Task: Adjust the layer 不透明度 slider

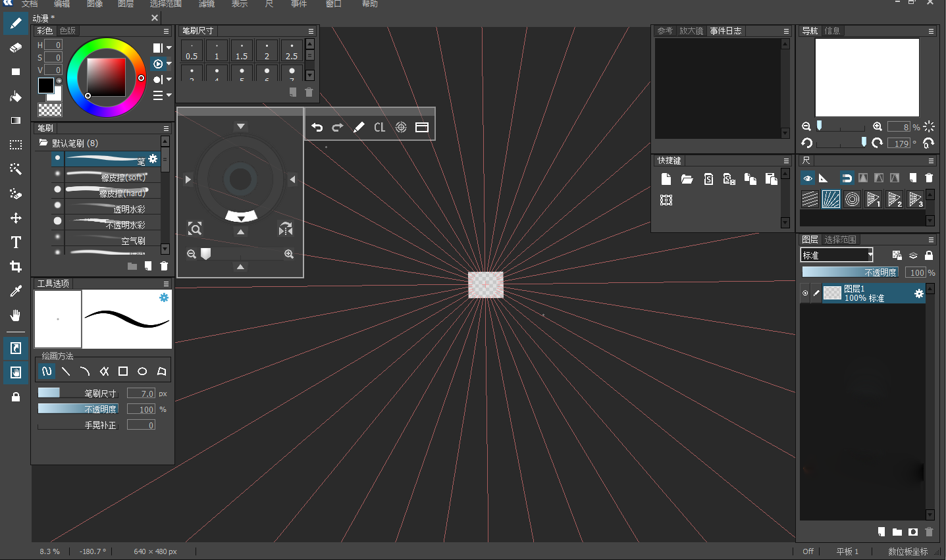Action: click(x=850, y=272)
